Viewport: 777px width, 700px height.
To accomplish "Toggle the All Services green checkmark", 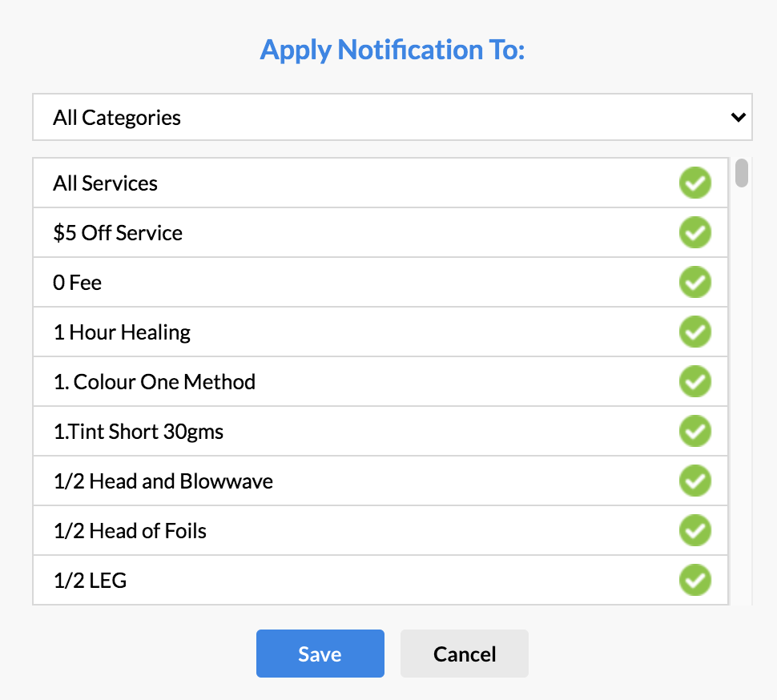I will tap(695, 183).
